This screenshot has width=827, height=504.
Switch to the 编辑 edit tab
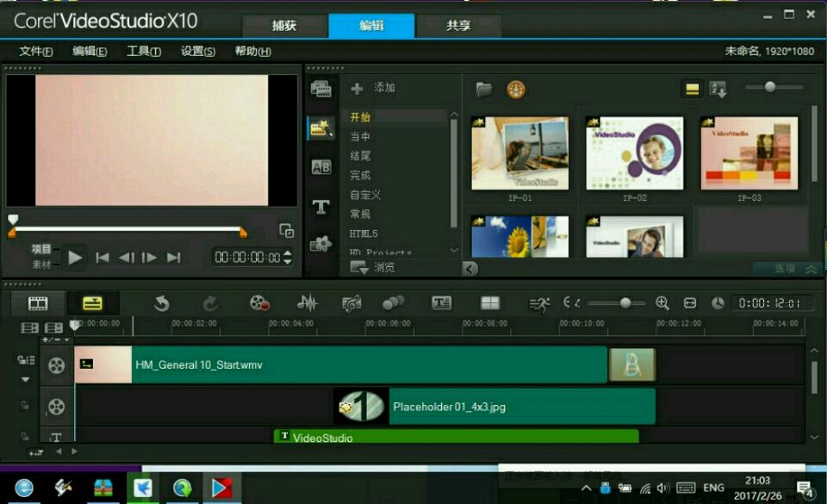tap(371, 25)
